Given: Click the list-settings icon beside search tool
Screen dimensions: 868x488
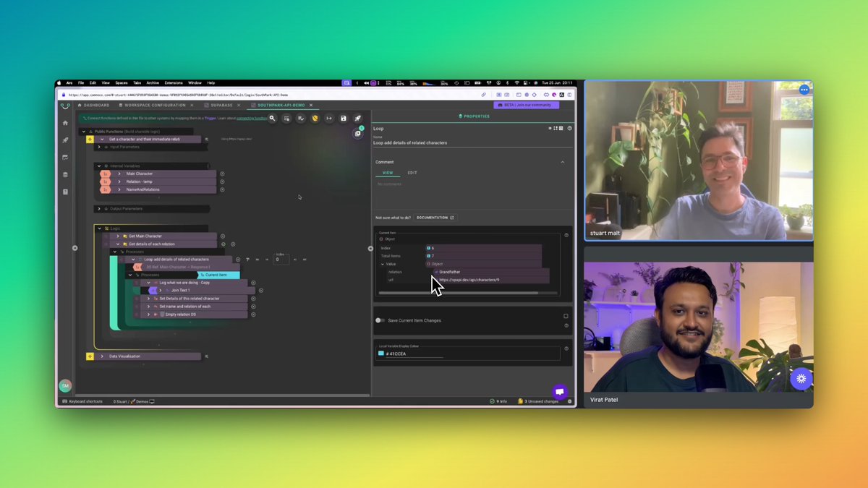Looking at the screenshot, I should 286,118.
